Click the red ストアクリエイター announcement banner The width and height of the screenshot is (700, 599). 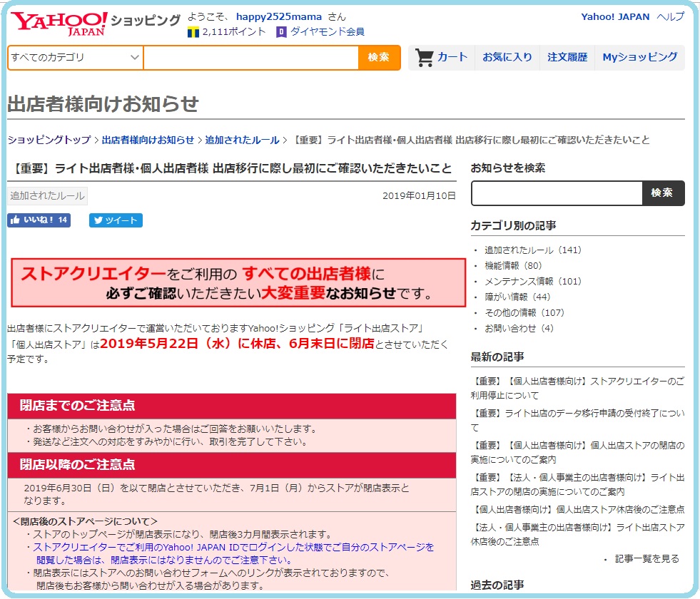[x=238, y=283]
